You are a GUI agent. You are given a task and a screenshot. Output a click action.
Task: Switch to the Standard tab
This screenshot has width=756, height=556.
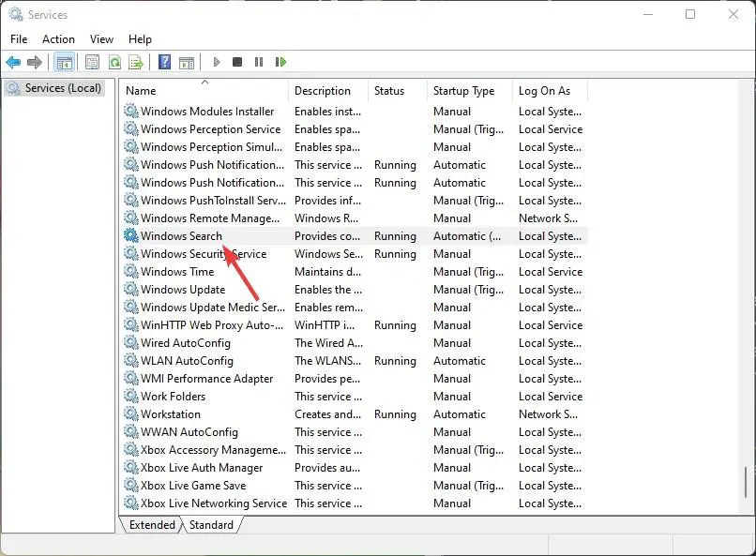pyautogui.click(x=212, y=525)
